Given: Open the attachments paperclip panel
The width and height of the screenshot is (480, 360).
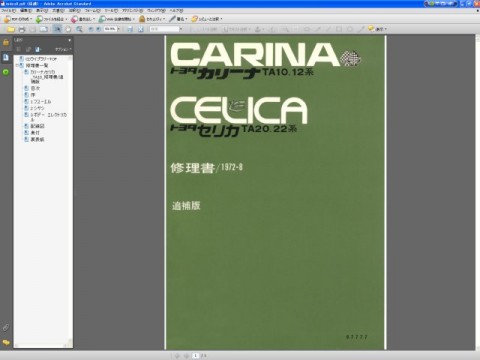Looking at the screenshot, I should [x=6, y=327].
